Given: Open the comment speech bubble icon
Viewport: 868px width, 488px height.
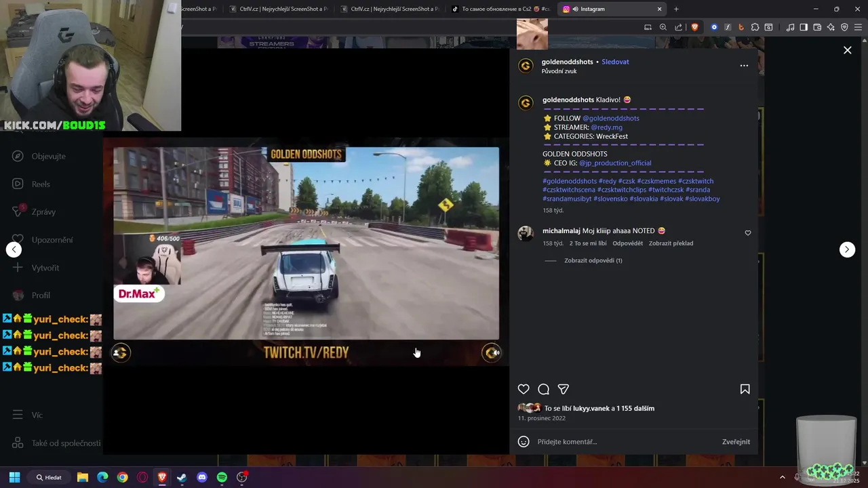Looking at the screenshot, I should click(543, 389).
